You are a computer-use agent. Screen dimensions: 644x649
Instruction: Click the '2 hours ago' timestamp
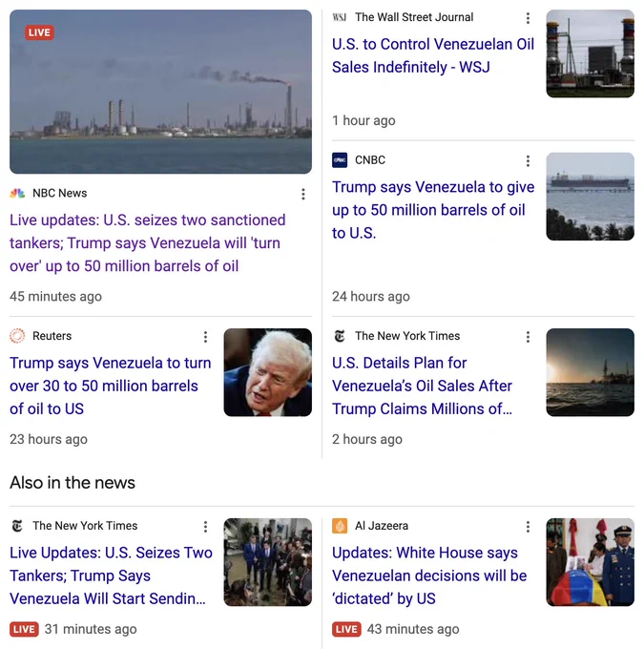367,439
